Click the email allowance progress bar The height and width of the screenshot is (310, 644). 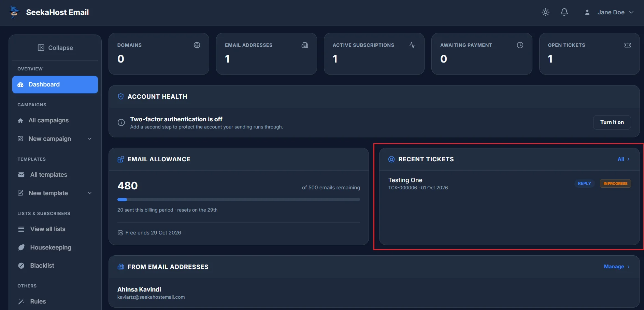pyautogui.click(x=239, y=200)
